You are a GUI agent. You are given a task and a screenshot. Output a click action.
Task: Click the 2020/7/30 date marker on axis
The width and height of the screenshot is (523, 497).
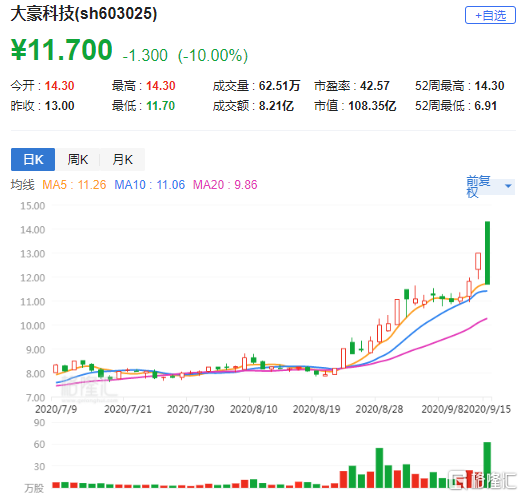[x=190, y=409]
